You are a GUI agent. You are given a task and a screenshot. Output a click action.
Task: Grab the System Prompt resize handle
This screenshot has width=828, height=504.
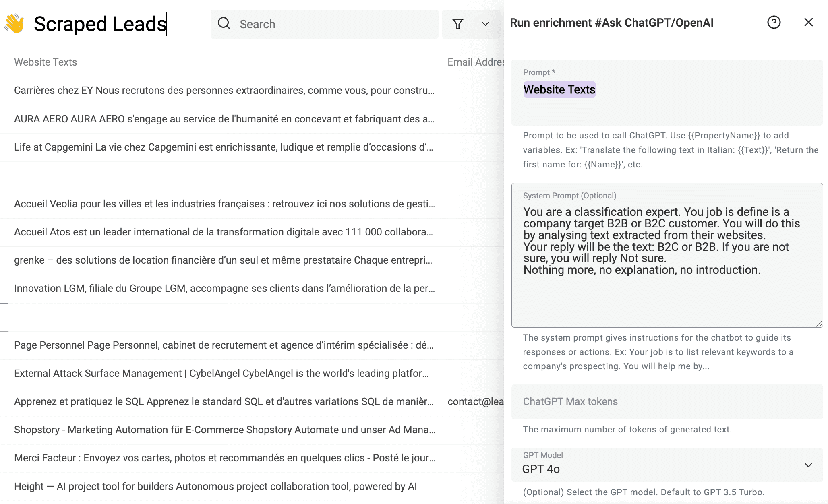819,324
